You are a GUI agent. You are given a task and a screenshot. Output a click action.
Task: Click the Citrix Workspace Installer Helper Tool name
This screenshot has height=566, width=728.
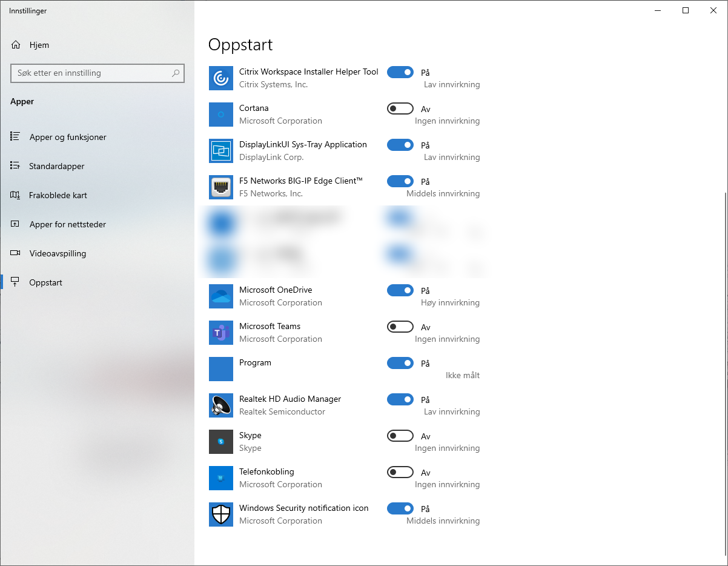(309, 72)
